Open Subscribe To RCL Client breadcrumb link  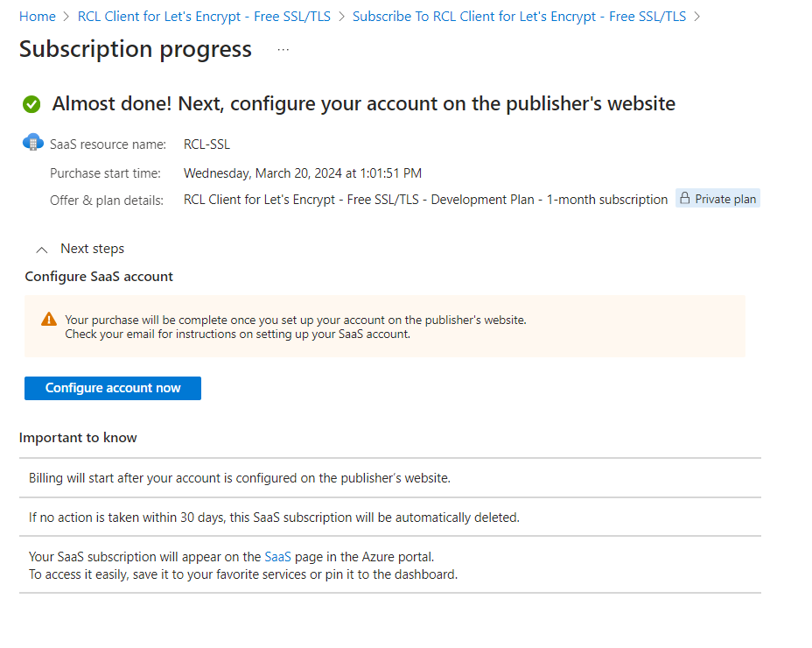tap(519, 17)
